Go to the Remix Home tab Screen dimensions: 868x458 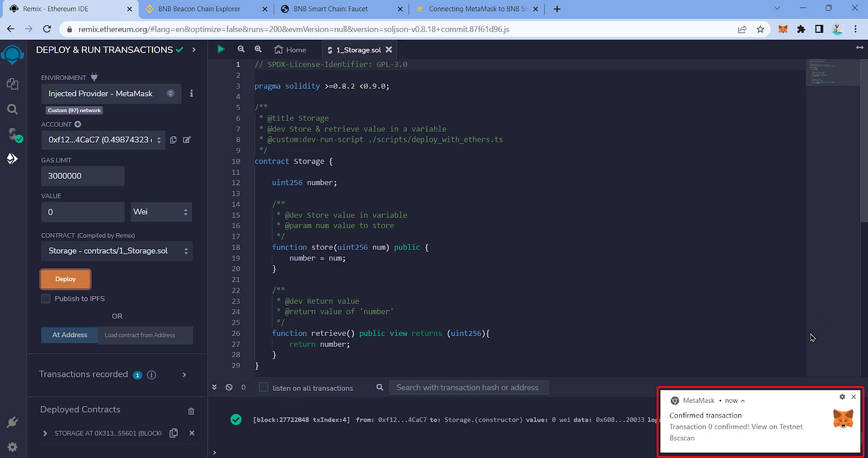[290, 50]
